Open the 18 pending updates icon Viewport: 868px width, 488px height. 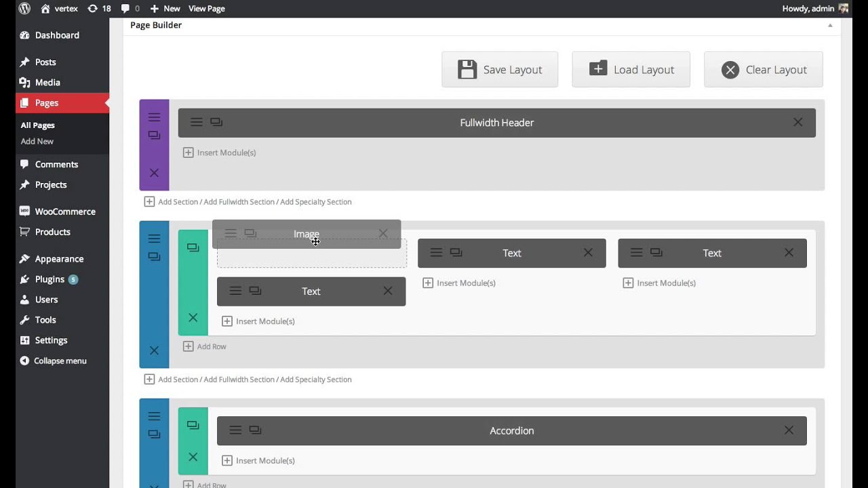click(x=99, y=8)
